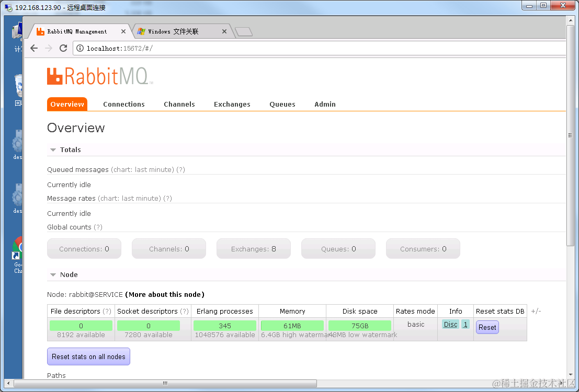579x392 pixels.
Task: Toggle the 1 badge in Info column
Action: pos(466,324)
